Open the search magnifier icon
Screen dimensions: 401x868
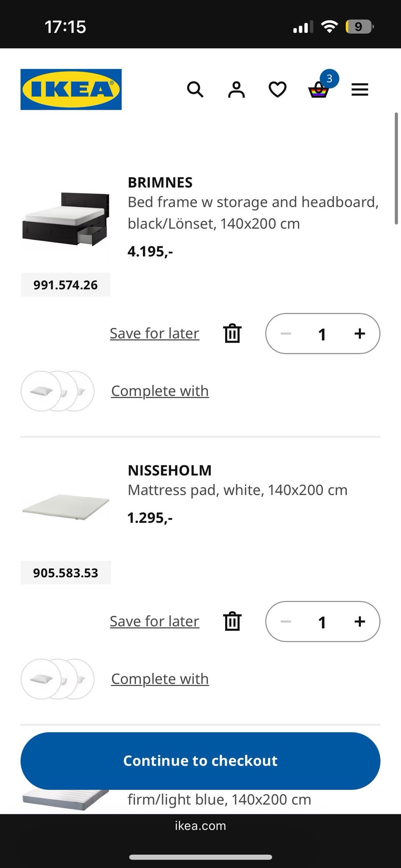tap(195, 89)
